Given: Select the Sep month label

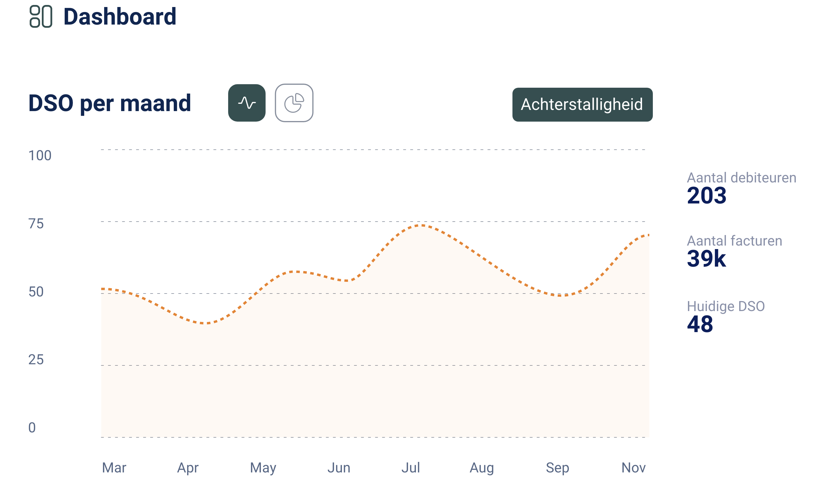Looking at the screenshot, I should tap(557, 467).
